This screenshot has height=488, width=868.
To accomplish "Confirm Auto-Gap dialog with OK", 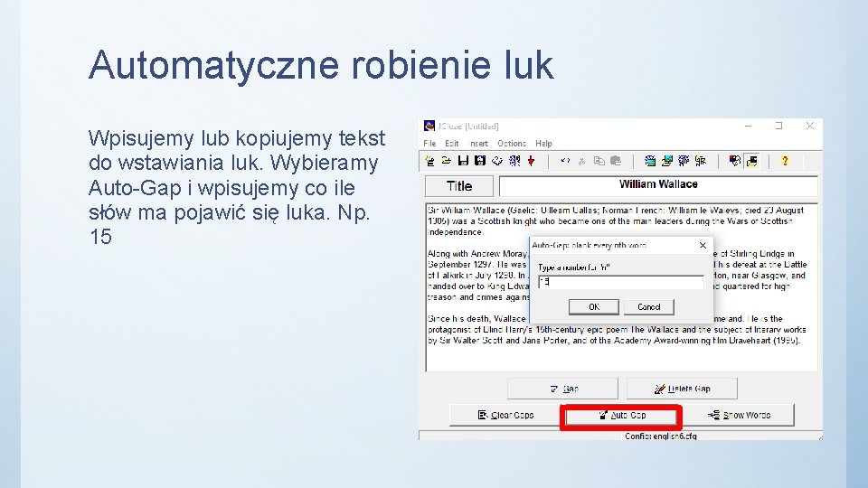I will (x=593, y=307).
